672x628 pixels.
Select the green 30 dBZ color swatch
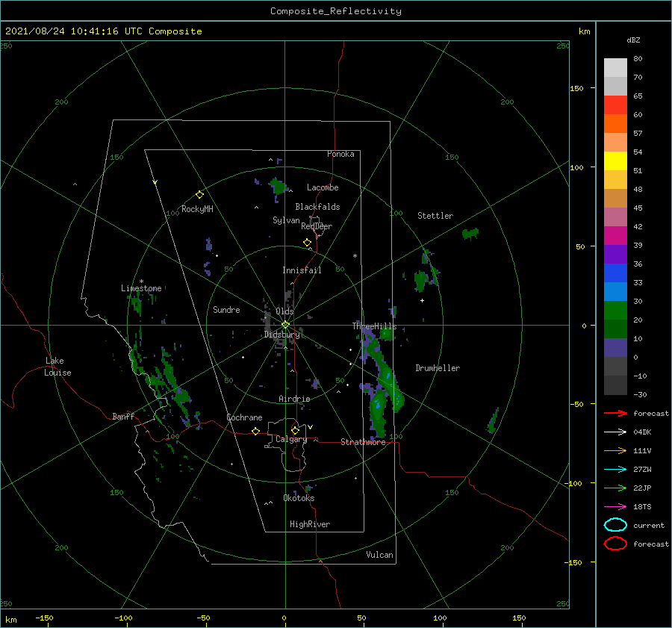(615, 311)
